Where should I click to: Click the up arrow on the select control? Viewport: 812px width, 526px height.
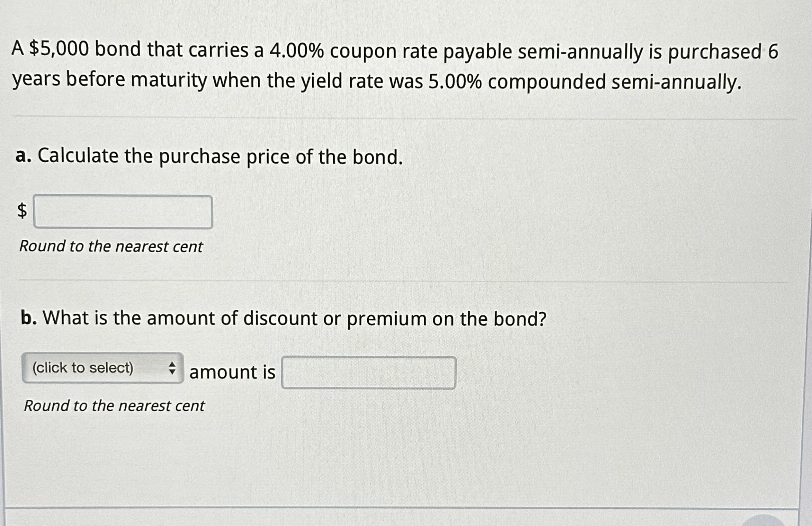click(x=172, y=364)
